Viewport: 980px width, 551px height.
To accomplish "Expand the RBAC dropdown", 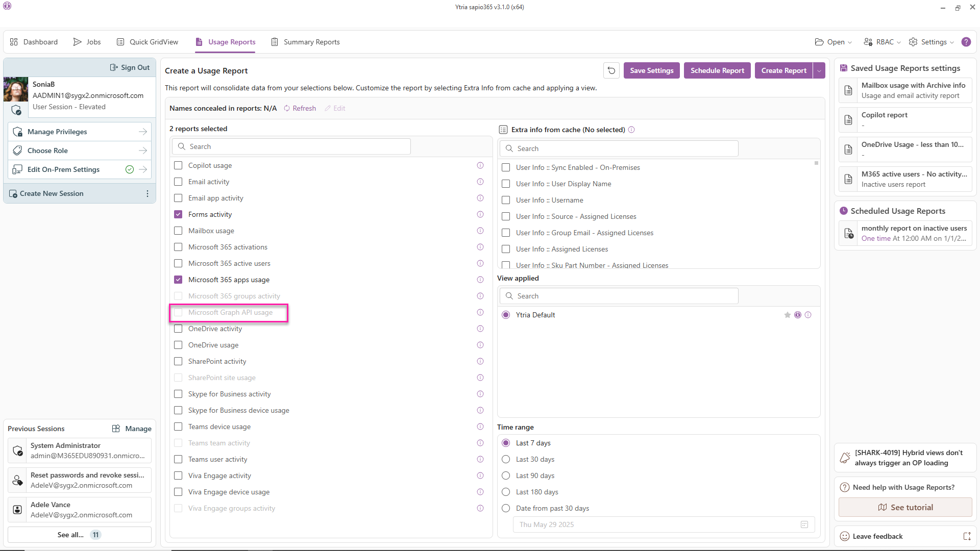I will tap(882, 42).
